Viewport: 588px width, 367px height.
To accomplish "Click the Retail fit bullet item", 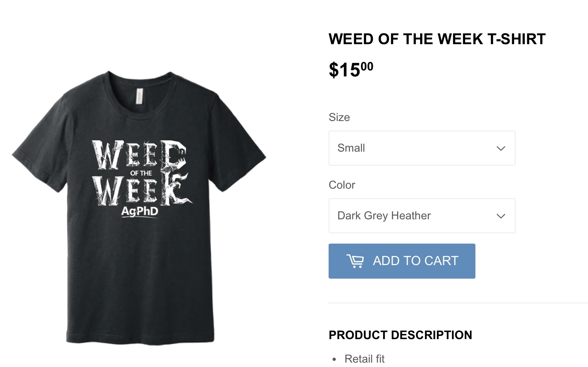I will (x=364, y=359).
